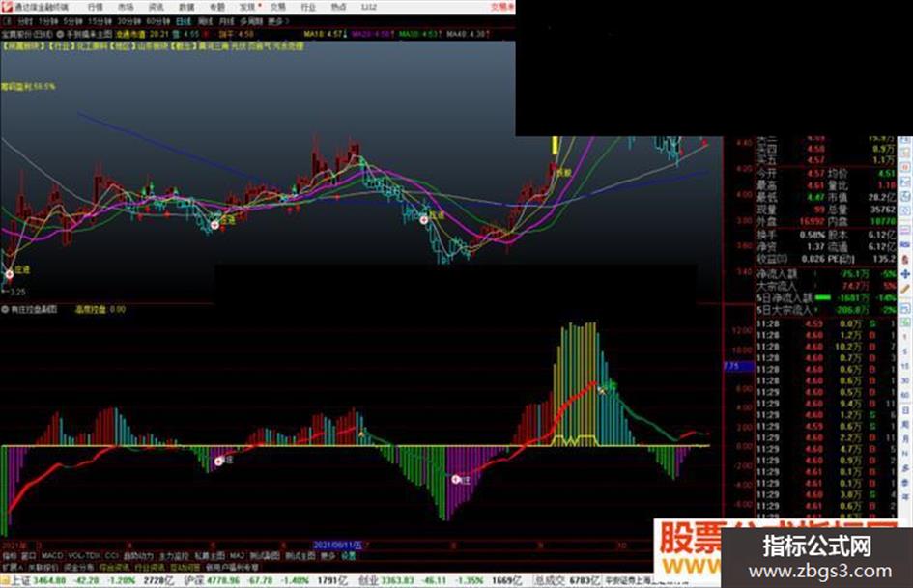Switch to the 30分钟 chart period

(x=128, y=21)
